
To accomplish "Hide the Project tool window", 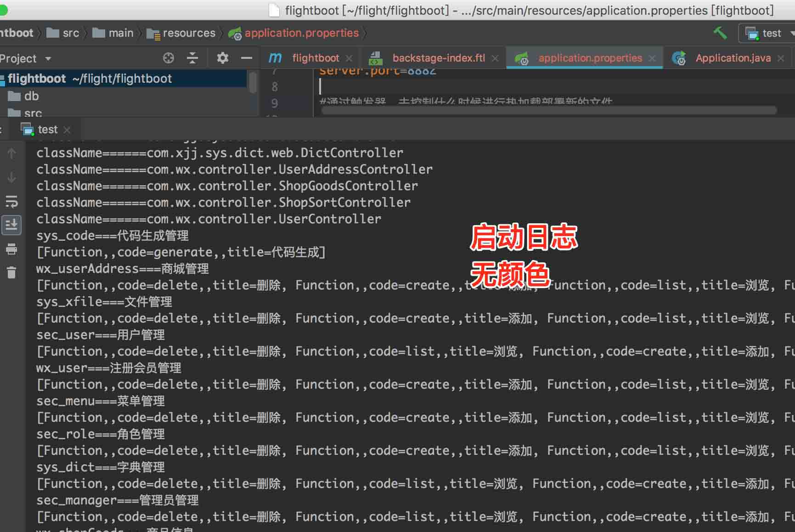I will (x=247, y=58).
